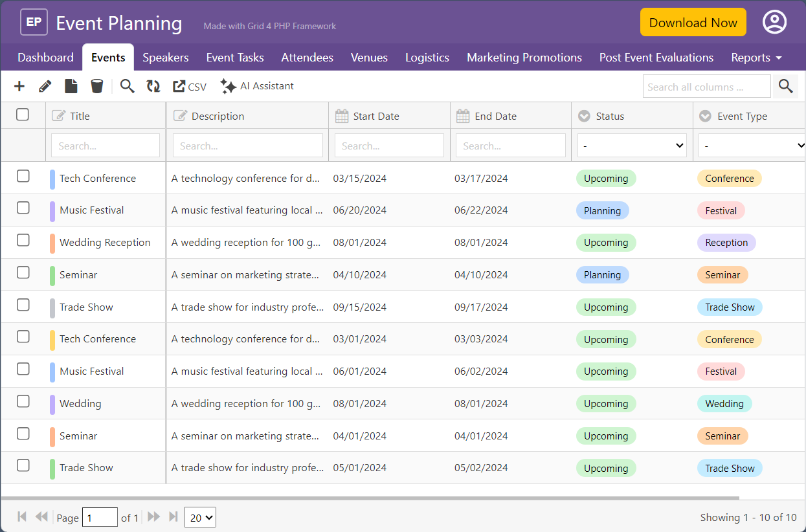Toggle the select-all header checkbox
806x532 pixels.
click(23, 115)
